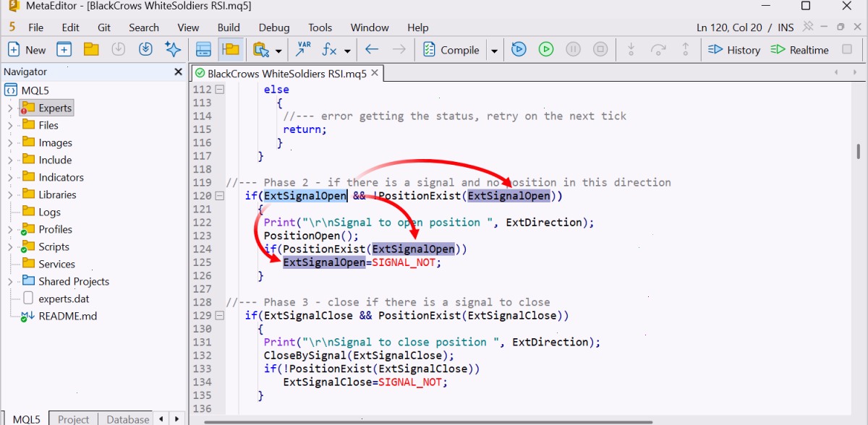The width and height of the screenshot is (868, 425).
Task: Open the Debug menu
Action: point(274,27)
